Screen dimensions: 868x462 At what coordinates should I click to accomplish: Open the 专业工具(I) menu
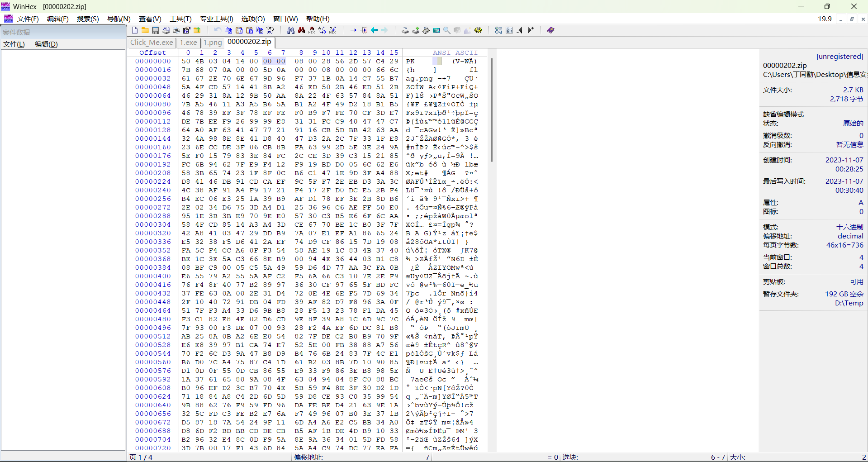point(216,19)
